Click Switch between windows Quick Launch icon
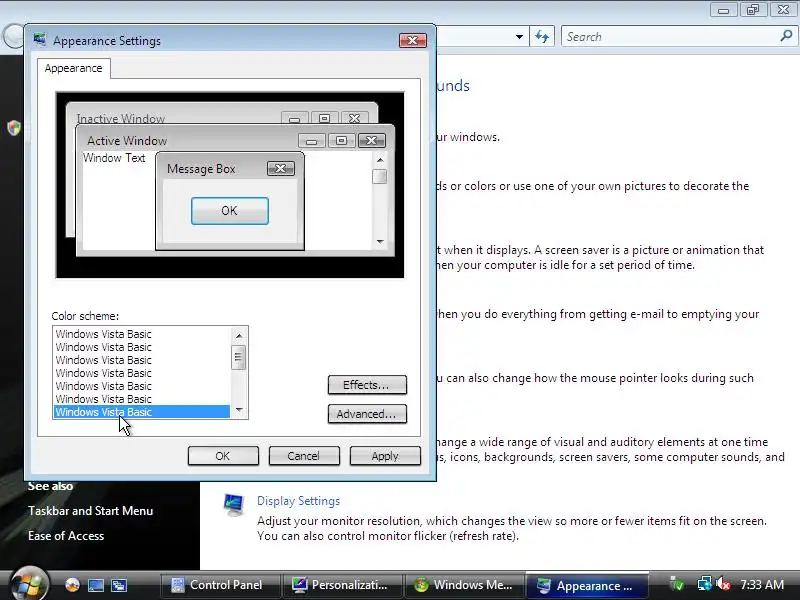Image resolution: width=800 pixels, height=600 pixels. point(119,585)
